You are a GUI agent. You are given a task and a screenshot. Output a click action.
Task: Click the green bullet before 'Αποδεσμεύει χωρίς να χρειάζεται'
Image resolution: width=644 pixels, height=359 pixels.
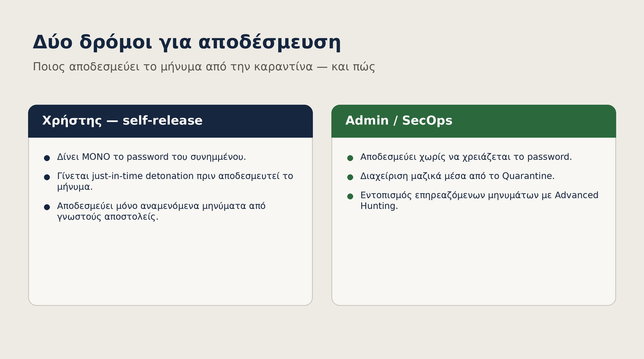click(350, 158)
